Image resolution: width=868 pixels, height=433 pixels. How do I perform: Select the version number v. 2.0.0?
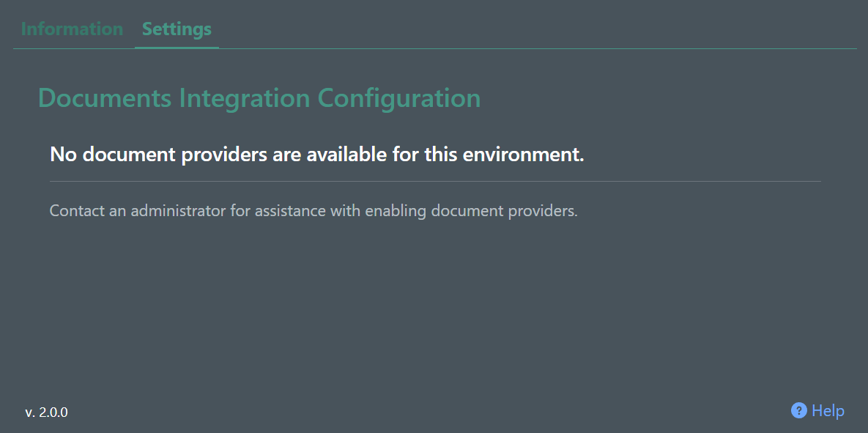click(46, 412)
